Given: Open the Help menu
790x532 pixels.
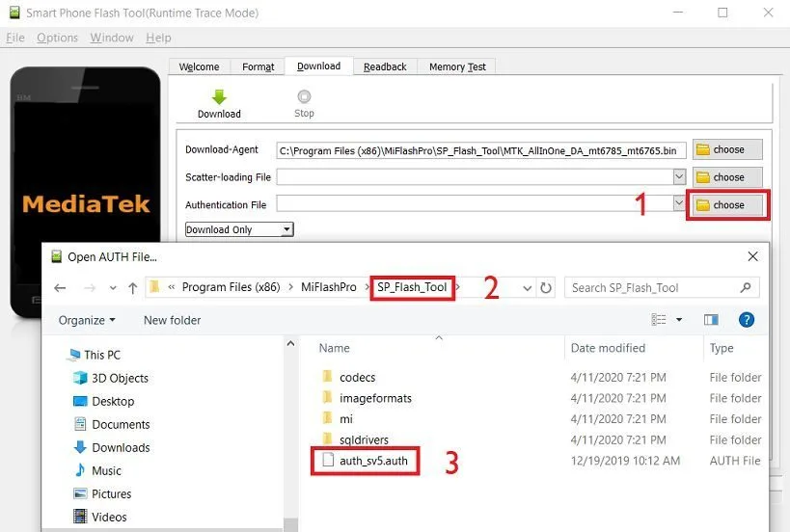Looking at the screenshot, I should coord(158,38).
